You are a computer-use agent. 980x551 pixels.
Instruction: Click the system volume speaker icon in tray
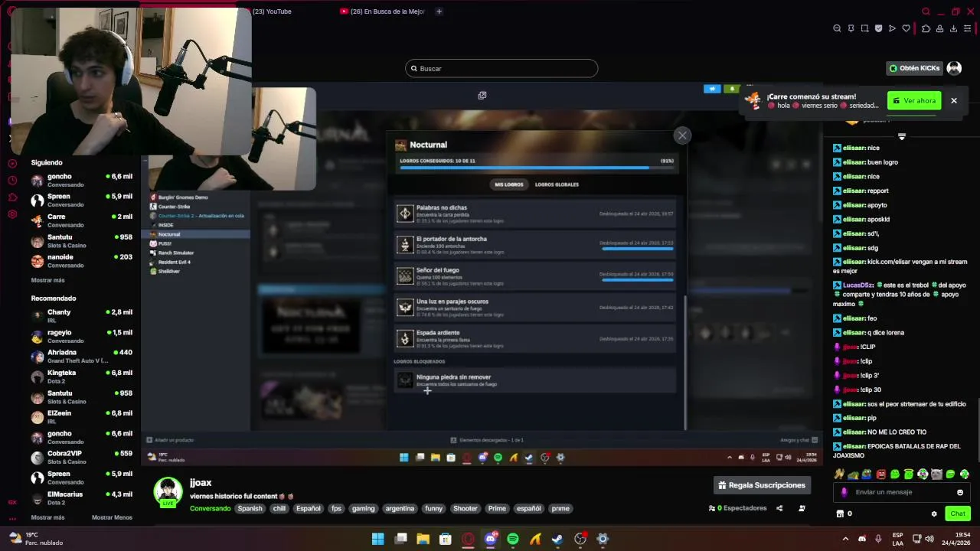[x=929, y=539]
